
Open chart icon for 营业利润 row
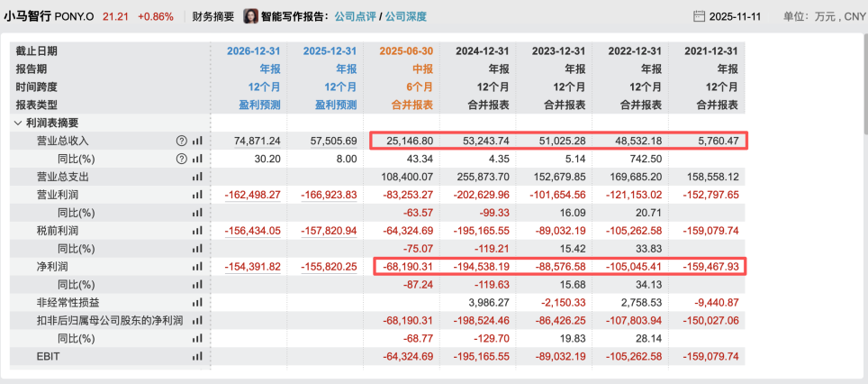tap(197, 195)
